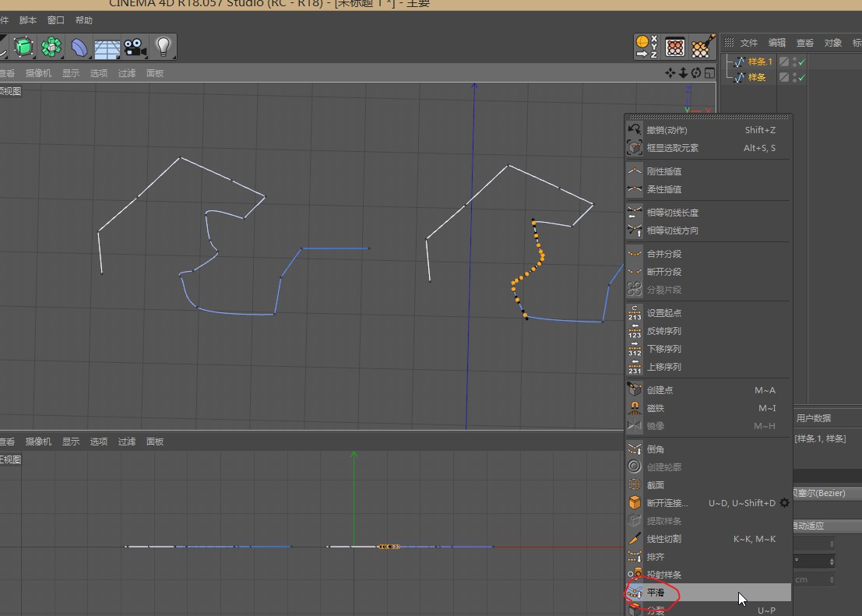Open the 窗口 menu in the main menu bar
The width and height of the screenshot is (862, 616).
click(x=55, y=20)
